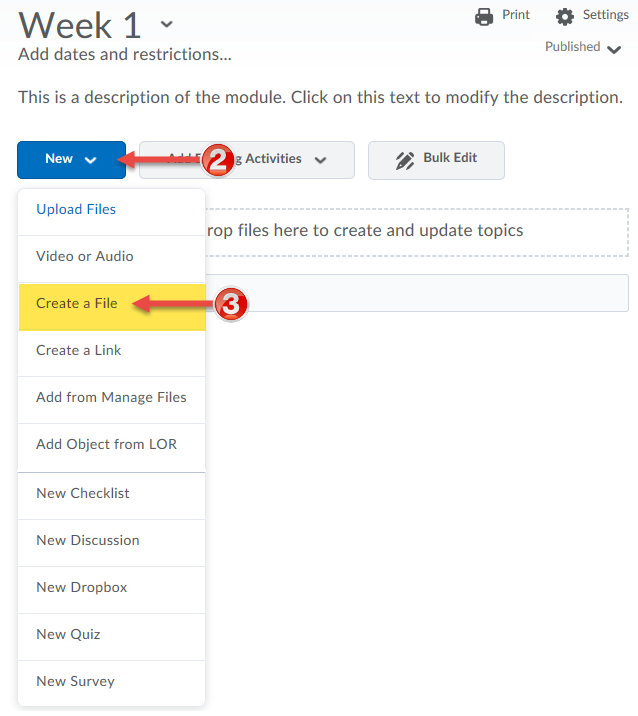Viewport: 638px width, 716px height.
Task: Open the New dropdown button
Action: (x=71, y=160)
